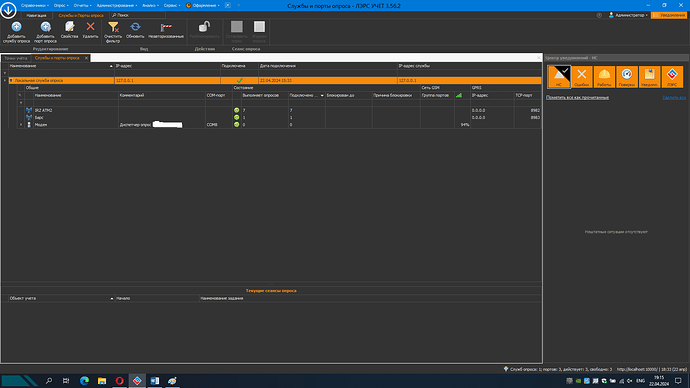690x388 pixels.
Task: Close the Службы и порты опроса tab
Action: [x=86, y=58]
